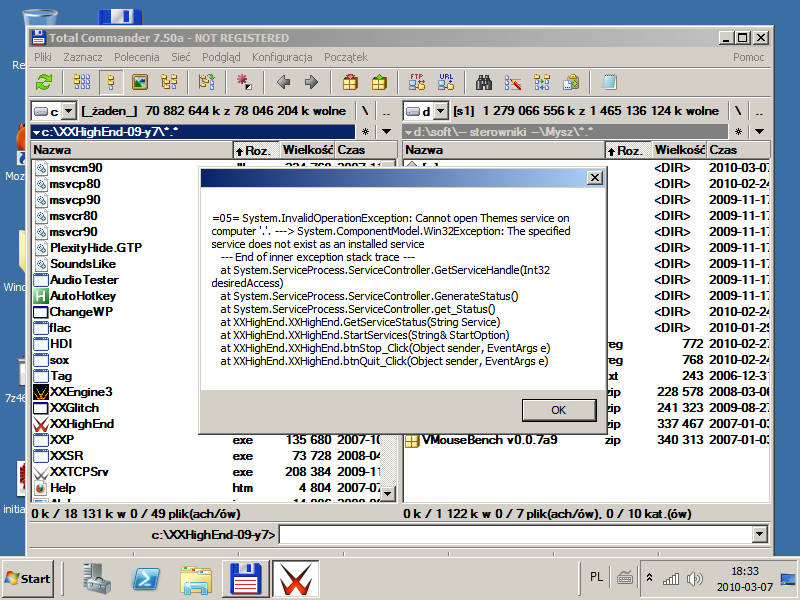800x600 pixels.
Task: Open Server Manager from the taskbar
Action: coord(96,579)
